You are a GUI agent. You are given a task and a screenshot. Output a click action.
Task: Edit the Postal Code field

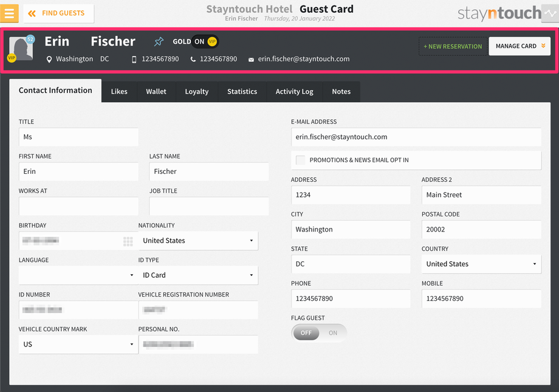tap(481, 230)
